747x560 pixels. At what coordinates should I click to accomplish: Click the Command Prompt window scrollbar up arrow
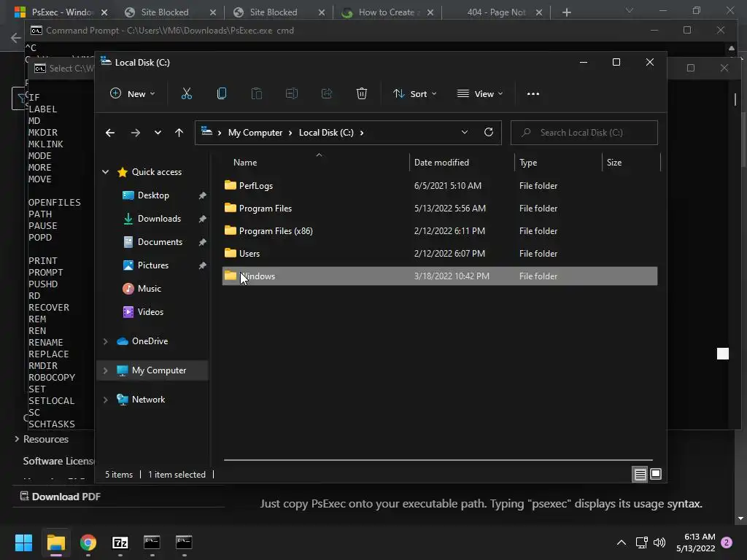731,48
